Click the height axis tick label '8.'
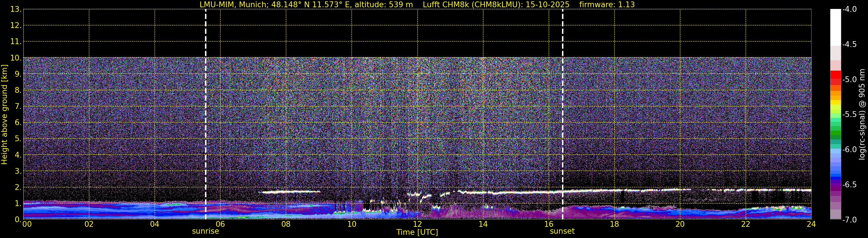This screenshot has width=868, height=238. [18, 90]
